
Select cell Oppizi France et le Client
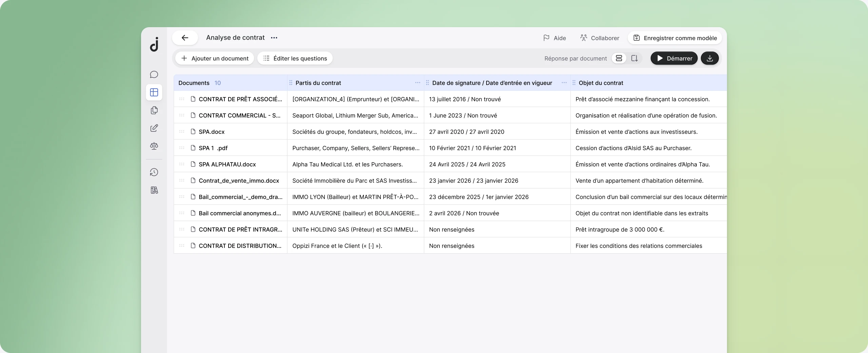(355, 246)
